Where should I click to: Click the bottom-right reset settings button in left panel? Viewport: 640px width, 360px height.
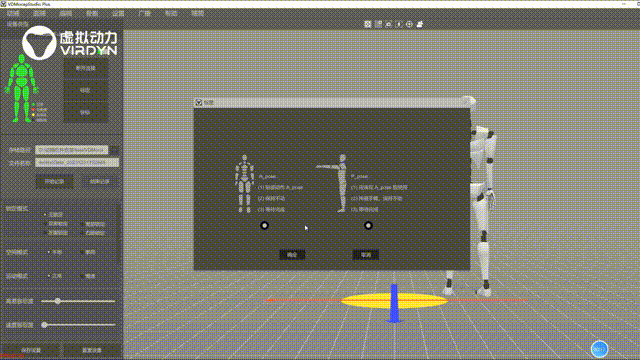click(92, 350)
